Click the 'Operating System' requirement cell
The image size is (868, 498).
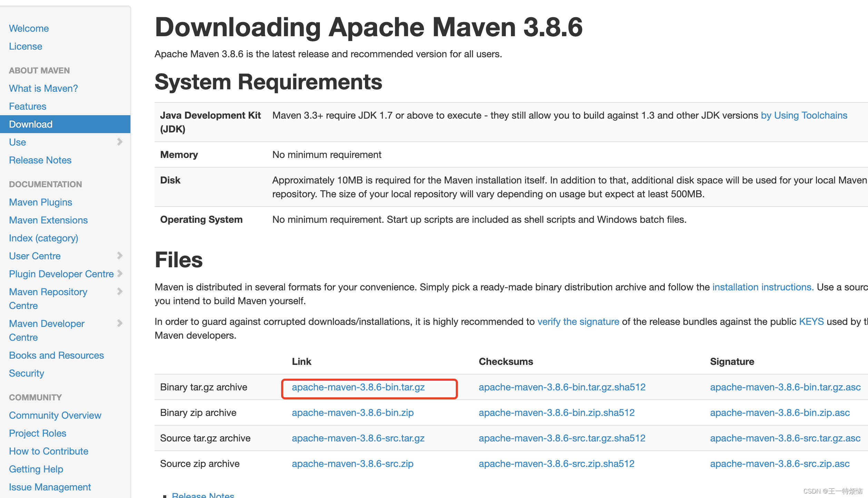coord(201,219)
